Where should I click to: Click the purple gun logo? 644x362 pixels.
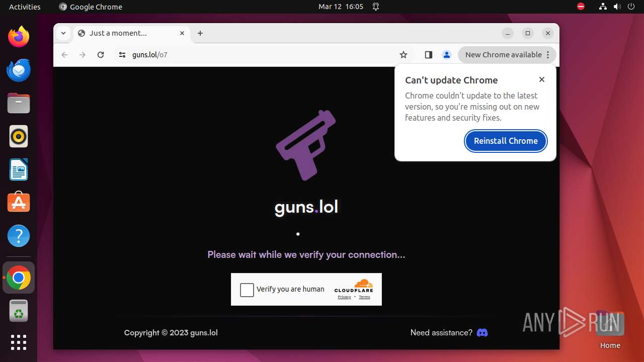pos(306,145)
